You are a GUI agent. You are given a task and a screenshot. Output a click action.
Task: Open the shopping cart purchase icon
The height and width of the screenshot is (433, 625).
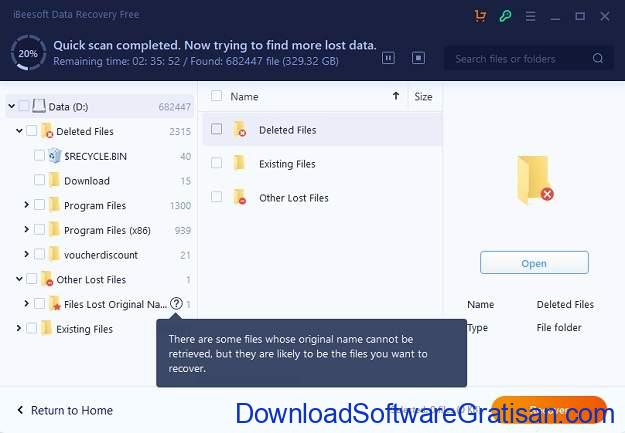[480, 16]
